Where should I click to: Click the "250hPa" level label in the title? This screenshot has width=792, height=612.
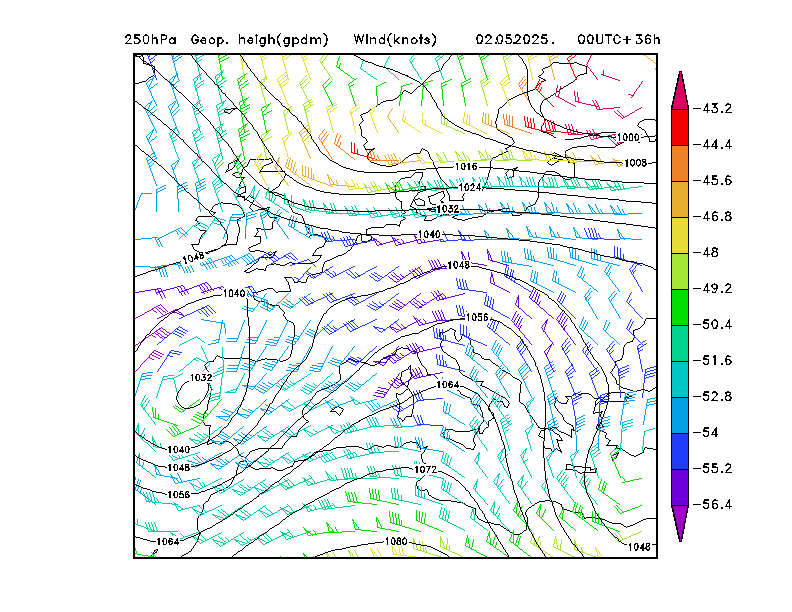click(151, 39)
